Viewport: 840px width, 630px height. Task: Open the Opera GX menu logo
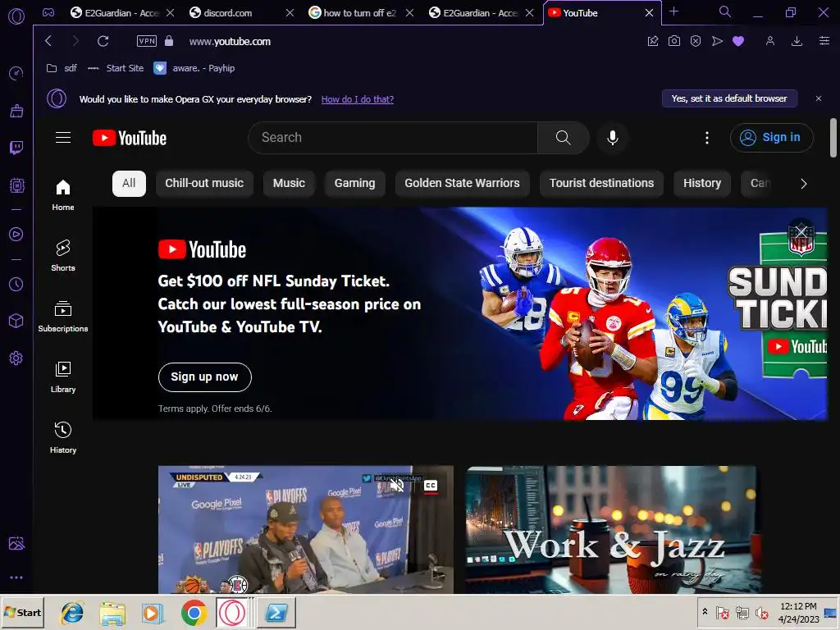tap(16, 16)
